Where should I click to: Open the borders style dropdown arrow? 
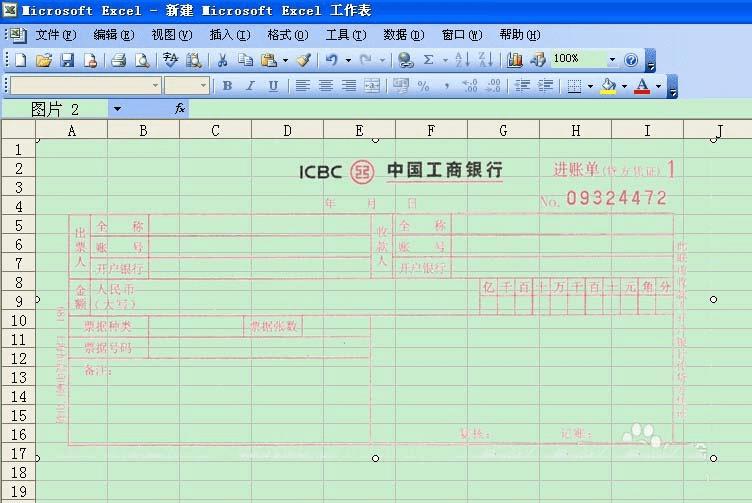590,86
